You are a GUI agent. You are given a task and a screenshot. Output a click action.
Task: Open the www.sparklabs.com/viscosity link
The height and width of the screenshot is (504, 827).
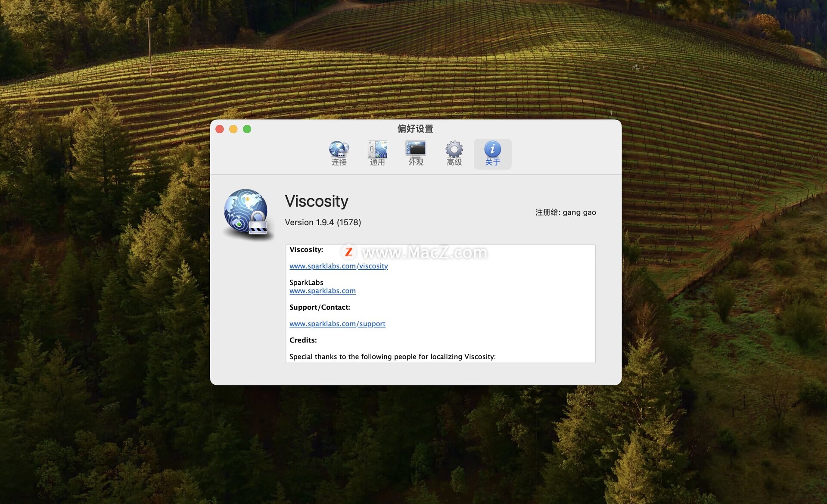pyautogui.click(x=339, y=266)
